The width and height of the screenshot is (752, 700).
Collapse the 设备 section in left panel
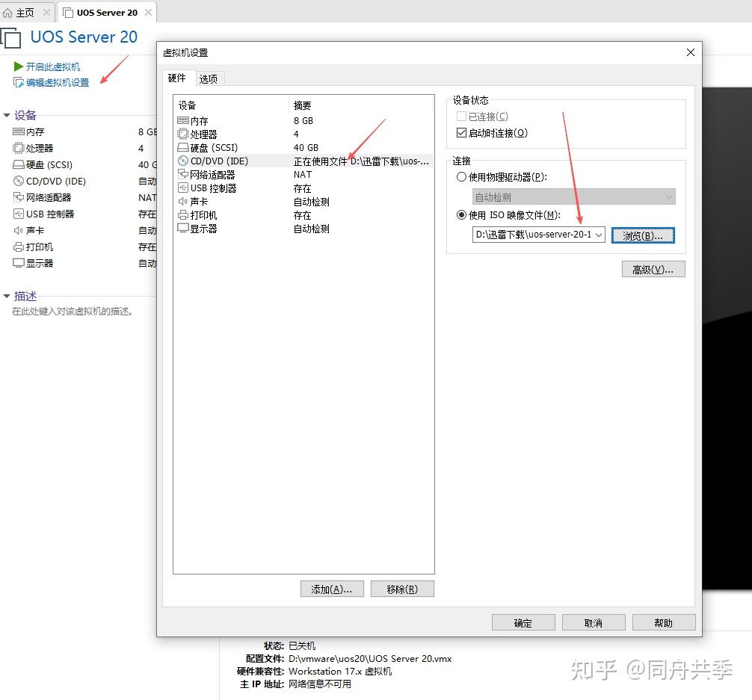tap(7, 115)
